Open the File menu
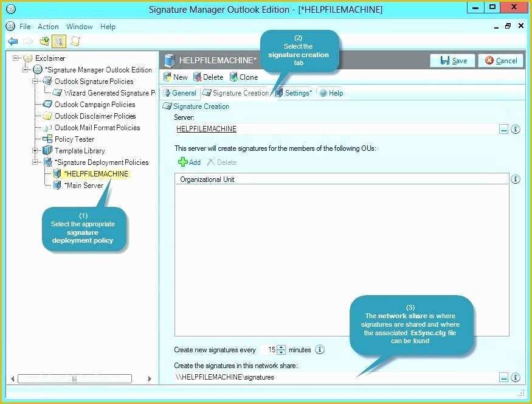This screenshot has height=404, width=532. click(25, 27)
